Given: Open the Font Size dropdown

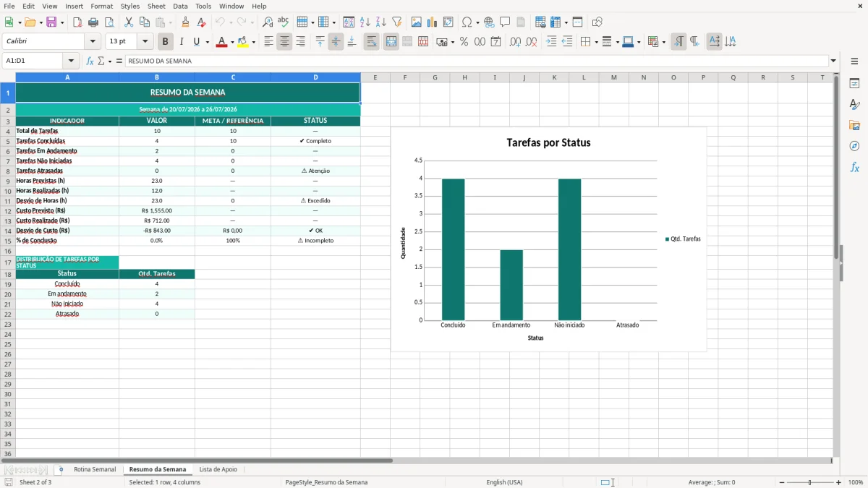Looking at the screenshot, I should click(145, 42).
